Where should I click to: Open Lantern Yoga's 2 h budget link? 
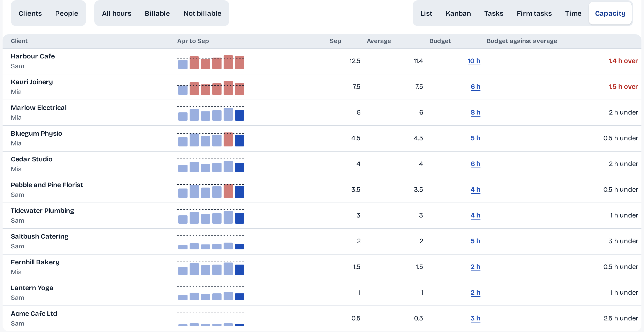point(475,293)
